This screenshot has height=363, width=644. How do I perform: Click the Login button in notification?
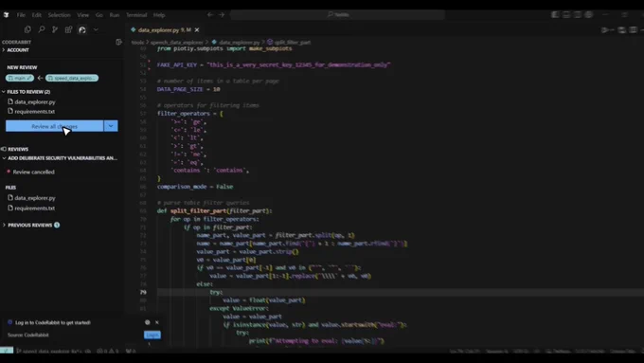(x=152, y=336)
